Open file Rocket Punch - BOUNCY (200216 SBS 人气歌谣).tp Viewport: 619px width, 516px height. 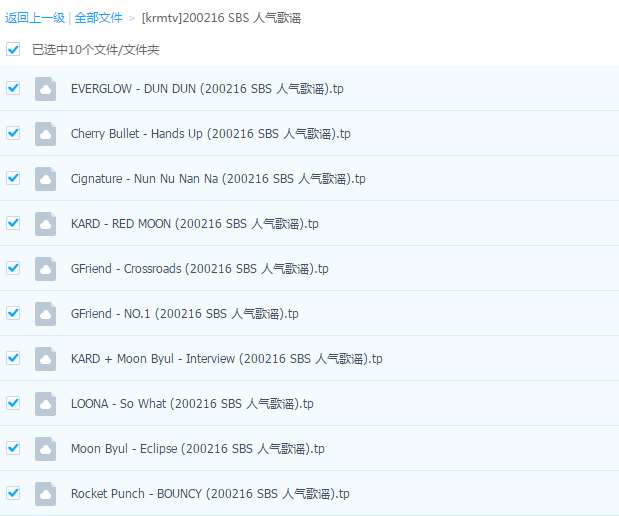click(x=210, y=494)
